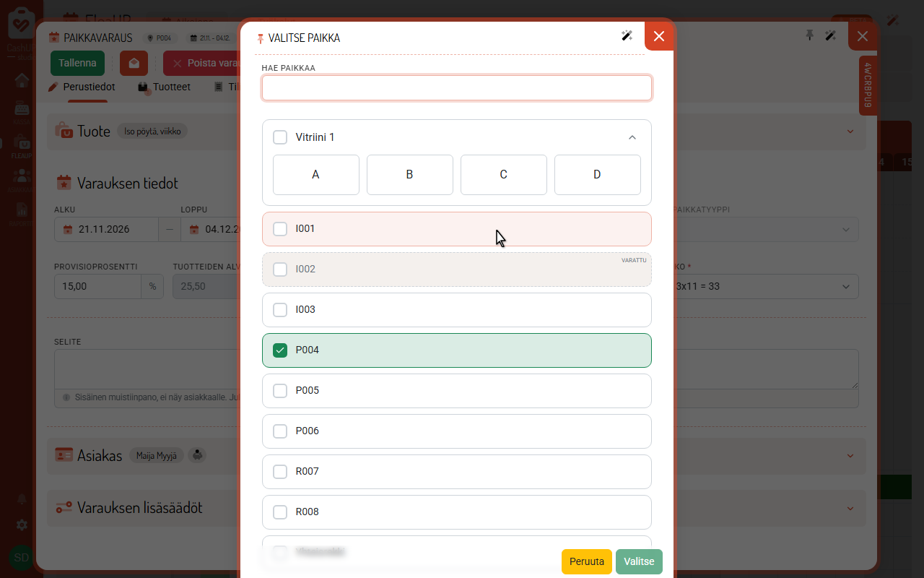
Task: Click the Hae paikkaa search field
Action: pyautogui.click(x=457, y=88)
